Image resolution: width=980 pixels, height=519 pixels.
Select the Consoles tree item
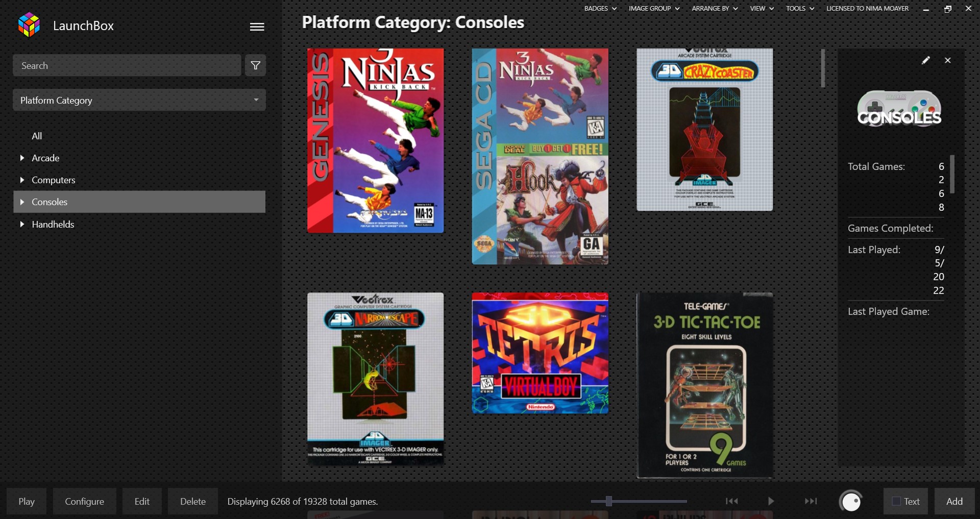[139, 202]
